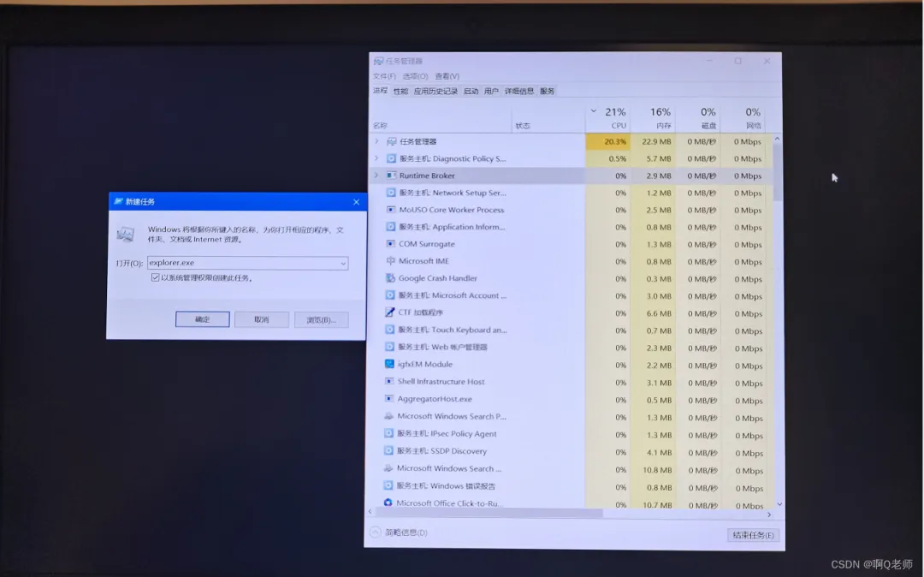Click the Microsoft IME process icon
This screenshot has width=924, height=577.
[389, 261]
